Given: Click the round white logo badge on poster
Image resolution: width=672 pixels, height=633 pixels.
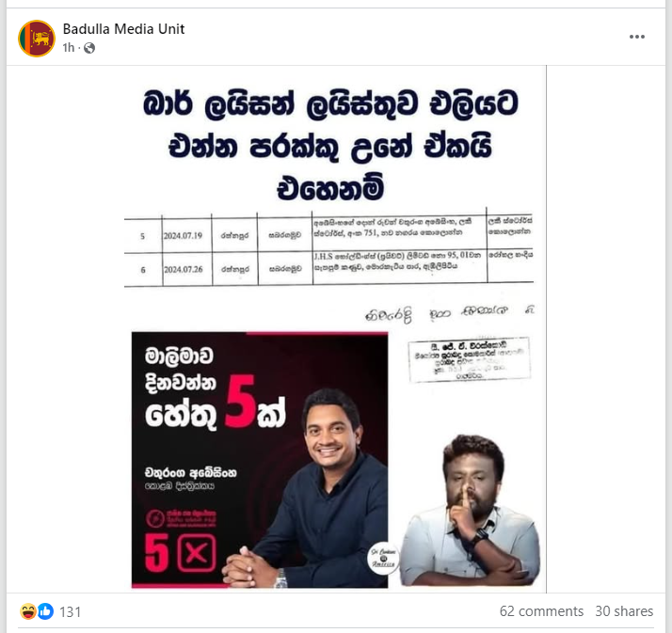Looking at the screenshot, I should 383,559.
